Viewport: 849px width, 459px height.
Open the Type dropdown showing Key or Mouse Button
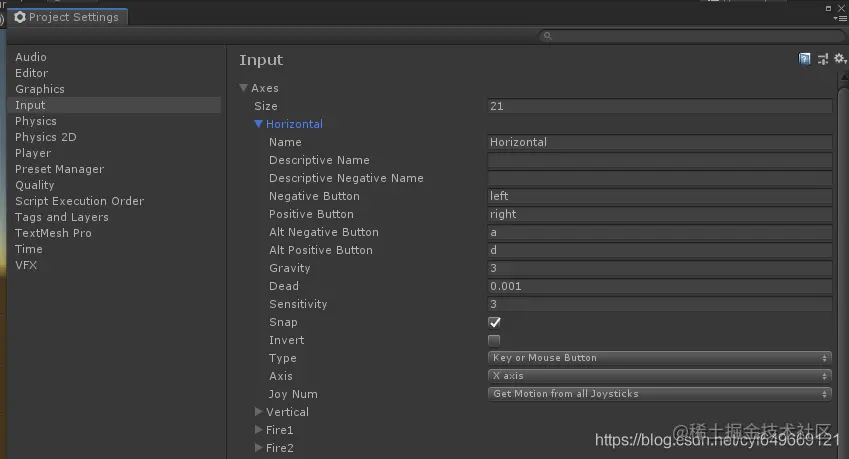click(x=659, y=358)
